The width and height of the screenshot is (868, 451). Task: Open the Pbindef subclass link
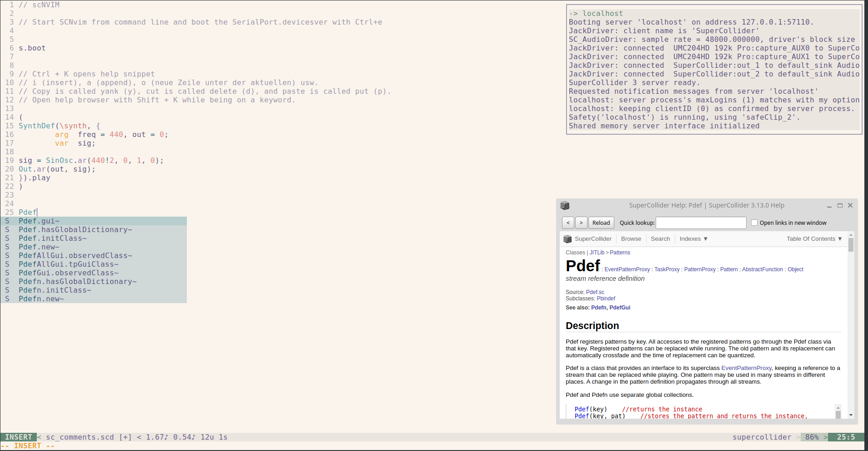coord(606,299)
